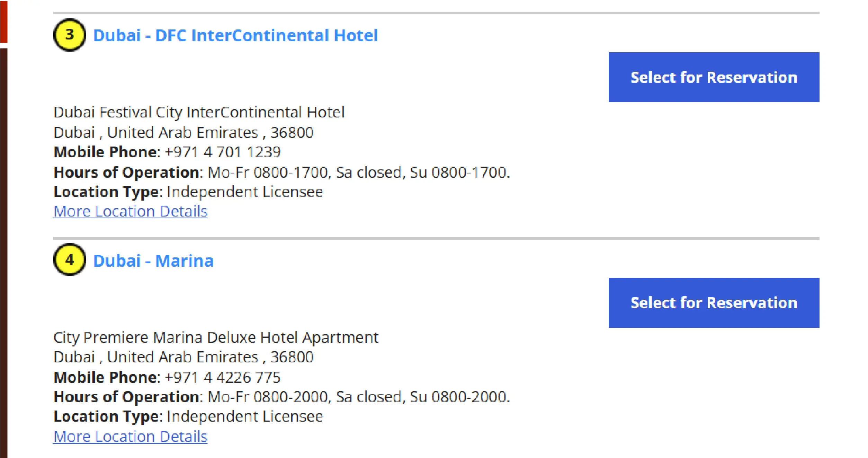Viewport: 868px width, 458px height.
Task: Click the City Premiere Marina Deluxe address
Action: [x=216, y=337]
